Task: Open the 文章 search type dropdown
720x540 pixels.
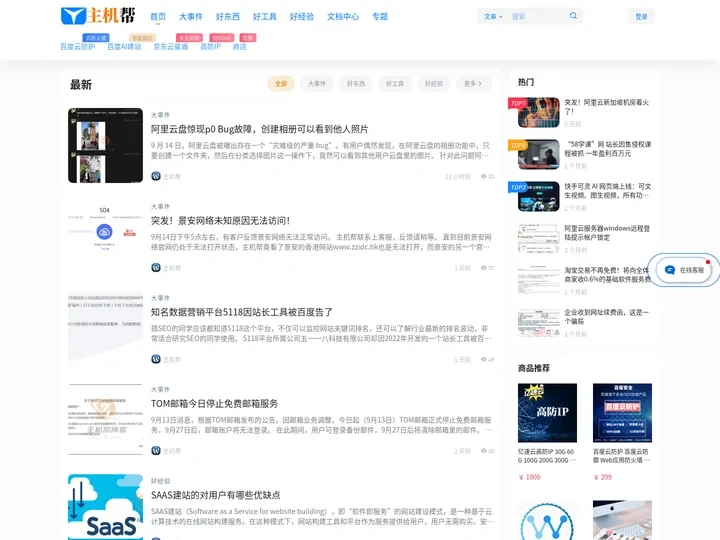Action: [493, 17]
